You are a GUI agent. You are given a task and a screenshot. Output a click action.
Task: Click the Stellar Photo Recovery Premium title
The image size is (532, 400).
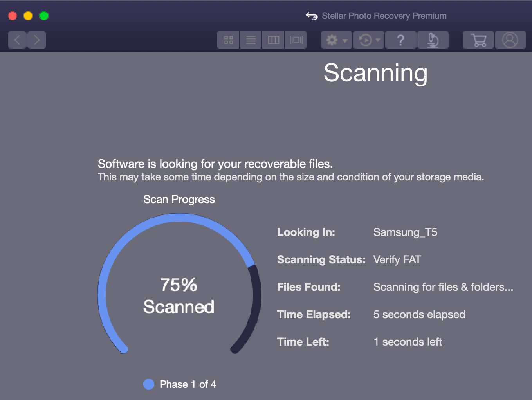tap(384, 16)
